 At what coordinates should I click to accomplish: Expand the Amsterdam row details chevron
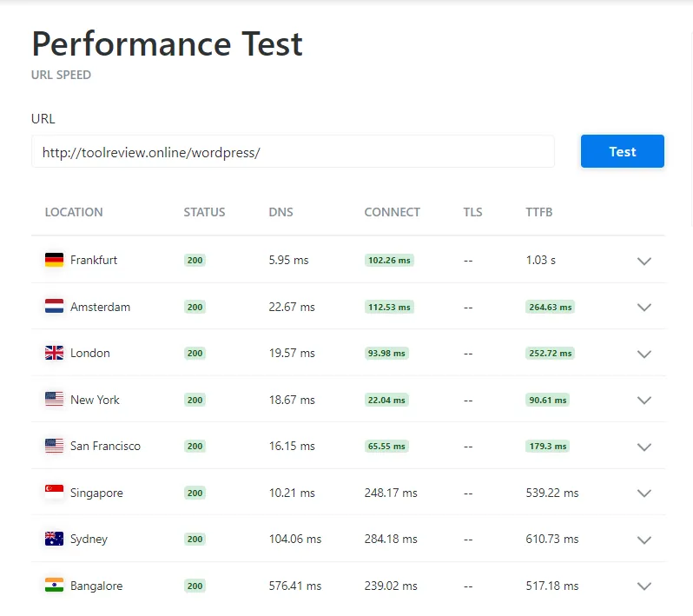coord(644,308)
